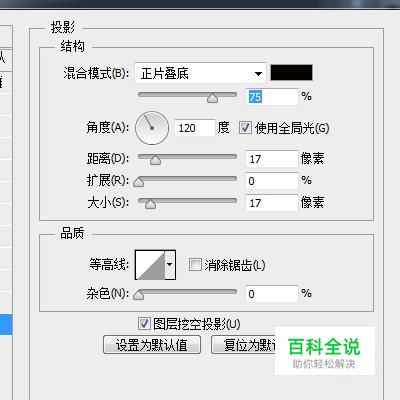Click the 距离 value field
This screenshot has height=400, width=400.
pyautogui.click(x=272, y=159)
